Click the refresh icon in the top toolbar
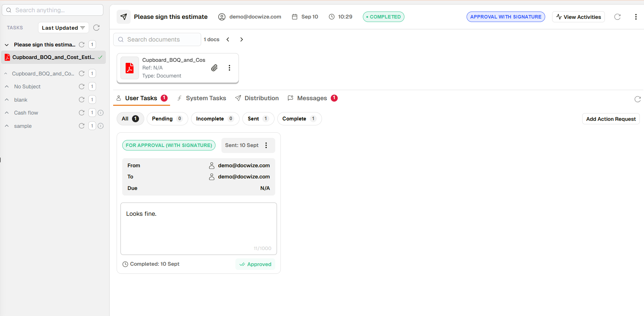The height and width of the screenshot is (316, 644). [x=617, y=16]
